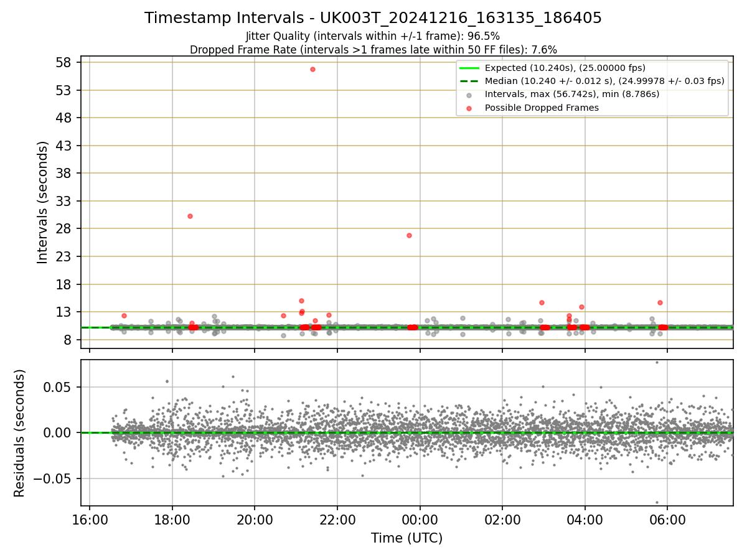
Task: Click the red outlier point near 57 seconds
Action: (312, 69)
